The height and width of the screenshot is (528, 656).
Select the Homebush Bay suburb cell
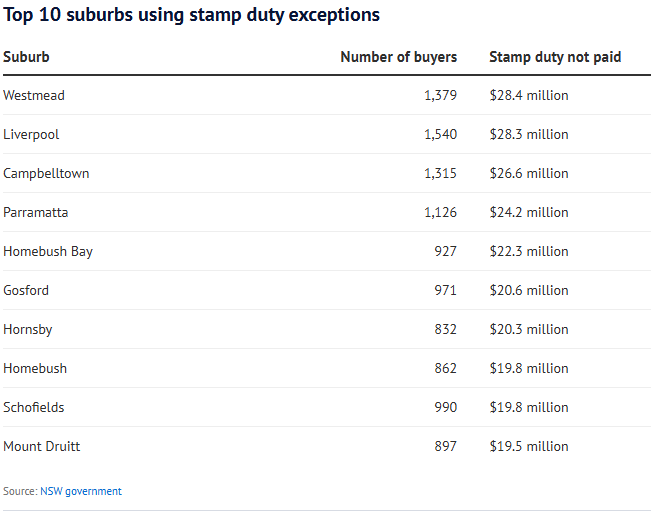[48, 251]
